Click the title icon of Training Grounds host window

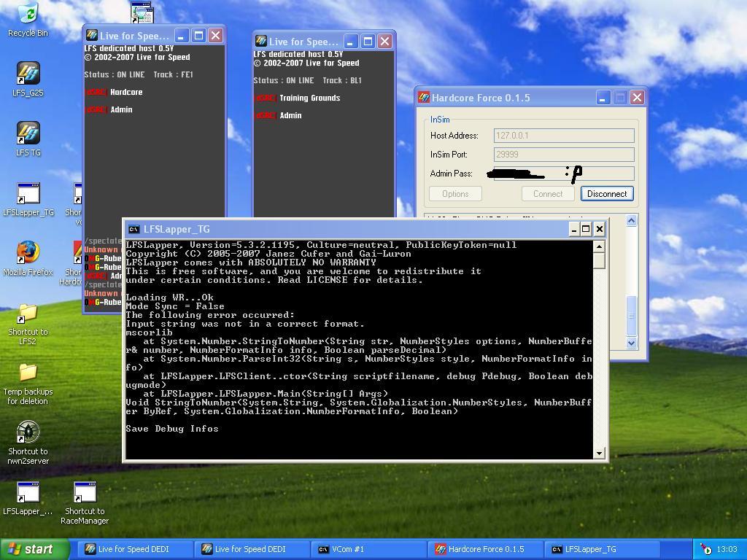(x=260, y=42)
